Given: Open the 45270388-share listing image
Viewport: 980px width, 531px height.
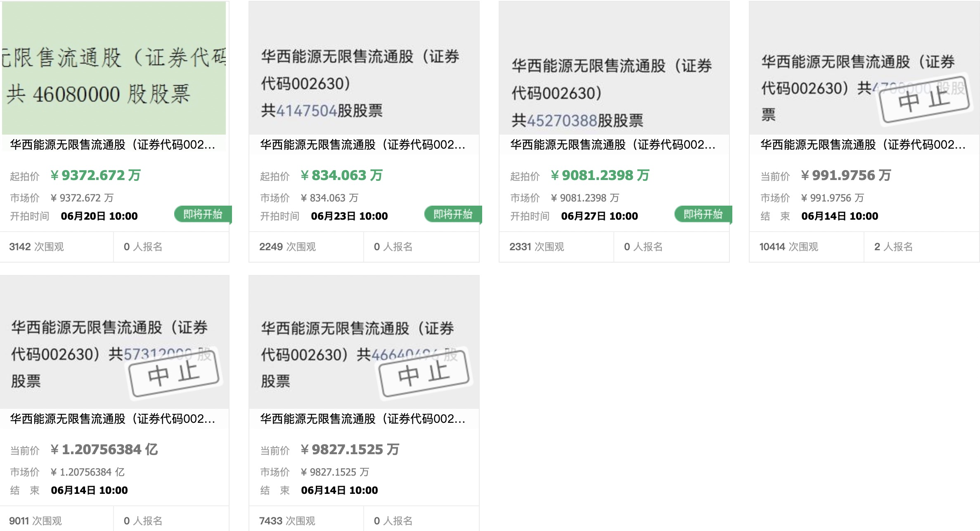Looking at the screenshot, I should pyautogui.click(x=614, y=68).
